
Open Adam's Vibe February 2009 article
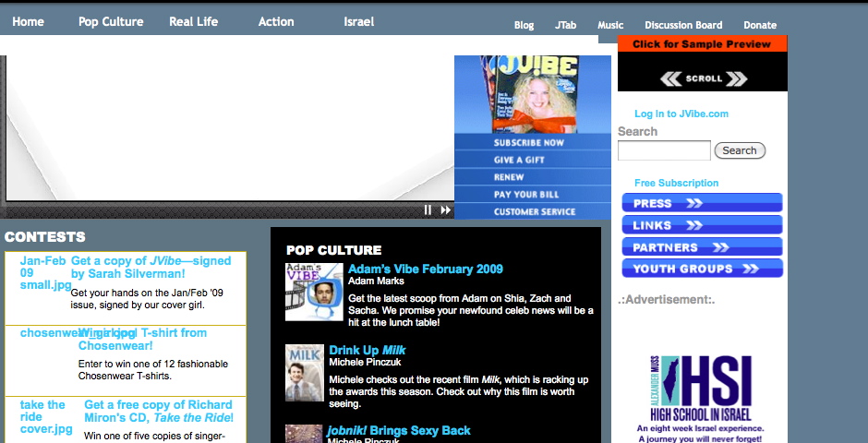click(426, 269)
